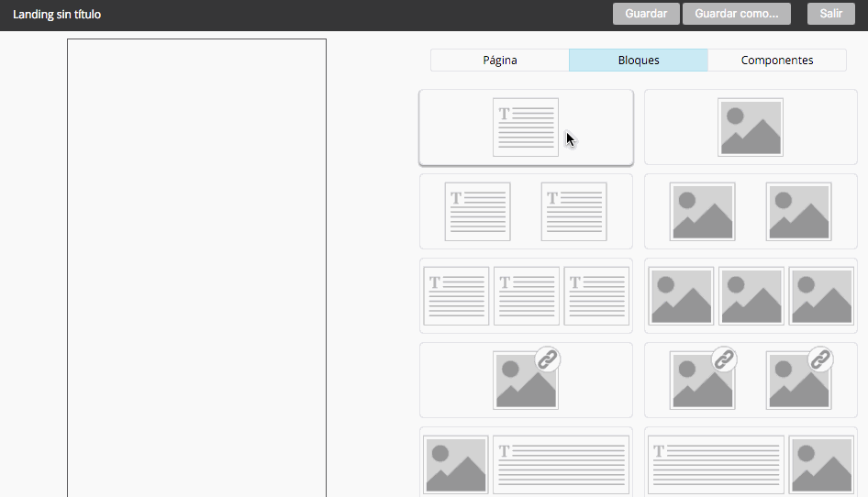The height and width of the screenshot is (497, 868).
Task: Choose the two text columns block
Action: (x=526, y=212)
